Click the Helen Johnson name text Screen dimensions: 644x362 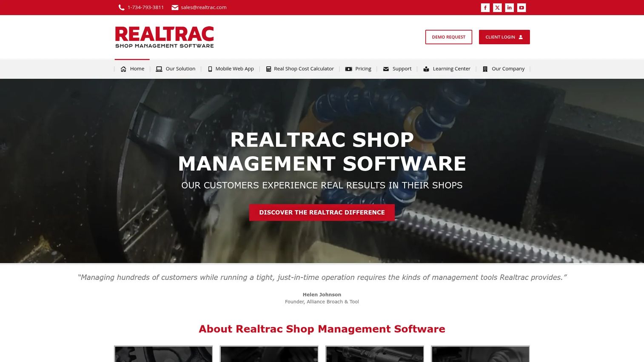(322, 294)
